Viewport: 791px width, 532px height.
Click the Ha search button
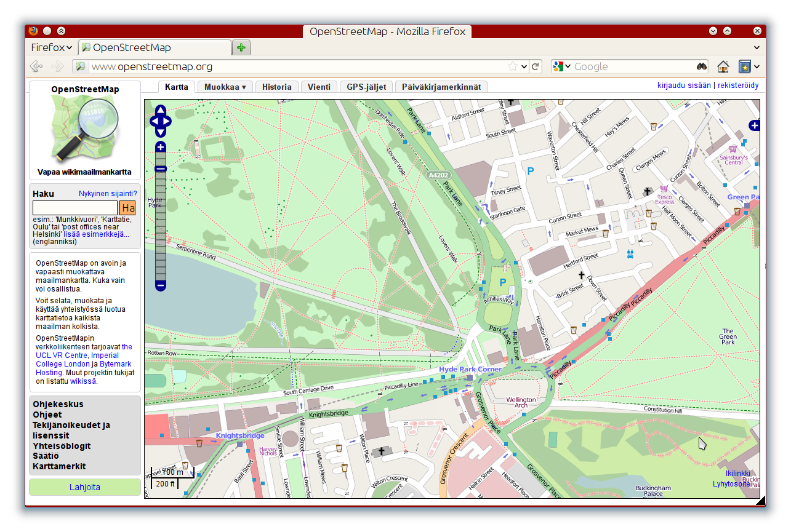(128, 208)
